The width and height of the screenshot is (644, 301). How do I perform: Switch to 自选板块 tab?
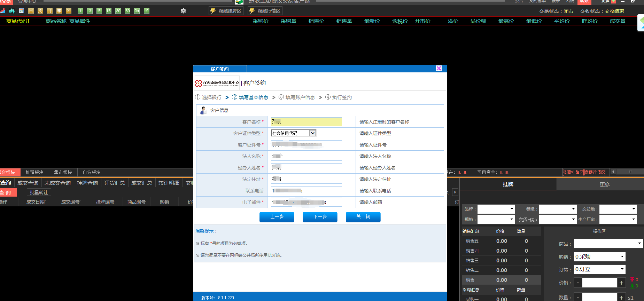92,172
